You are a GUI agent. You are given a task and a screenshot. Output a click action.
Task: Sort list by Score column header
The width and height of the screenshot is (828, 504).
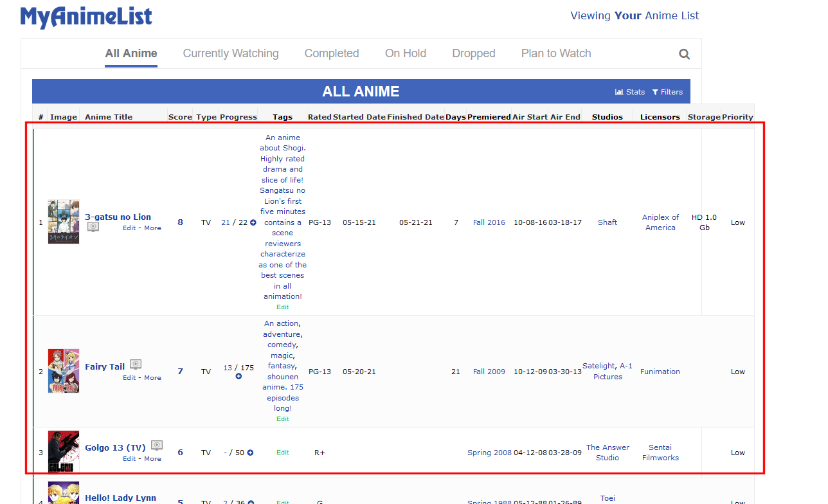click(x=180, y=117)
